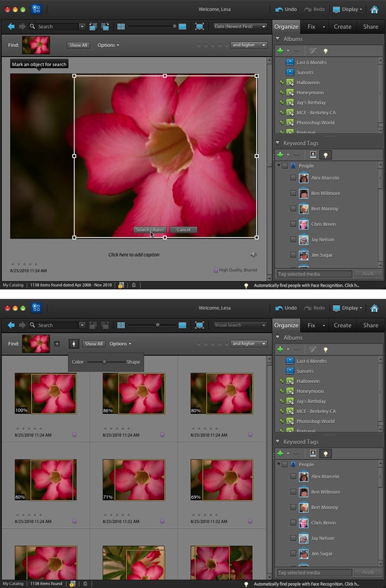The height and width of the screenshot is (588, 386).
Task: Click full screen view icon in results window
Action: (x=199, y=325)
